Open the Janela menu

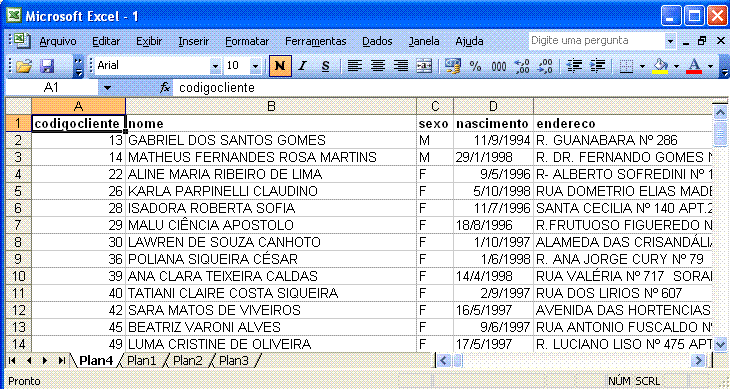(424, 41)
